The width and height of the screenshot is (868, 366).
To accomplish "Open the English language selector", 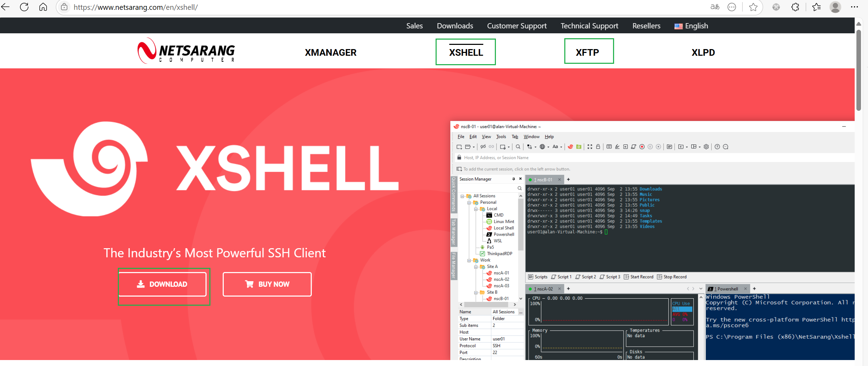I will (691, 26).
